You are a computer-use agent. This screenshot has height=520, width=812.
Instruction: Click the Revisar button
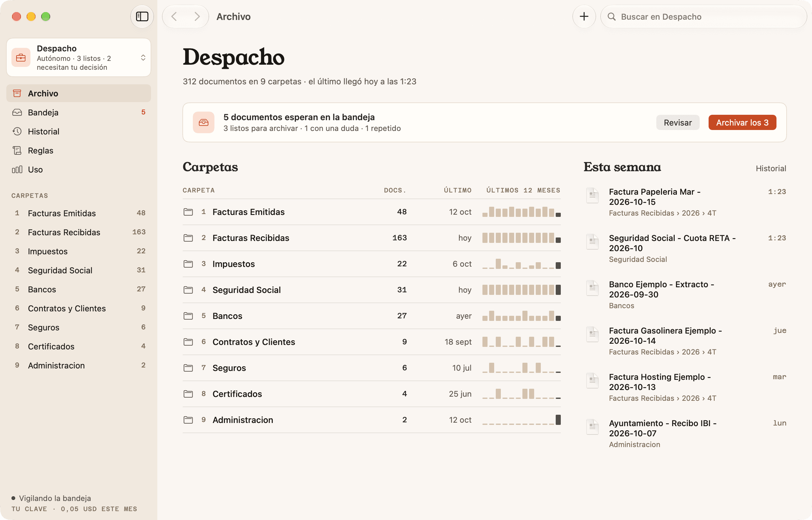click(x=677, y=123)
